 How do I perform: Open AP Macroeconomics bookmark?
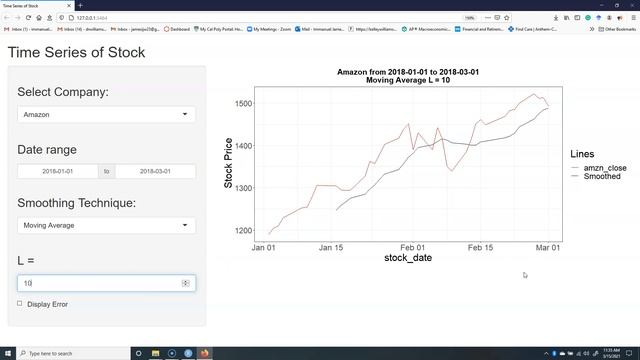[426, 29]
